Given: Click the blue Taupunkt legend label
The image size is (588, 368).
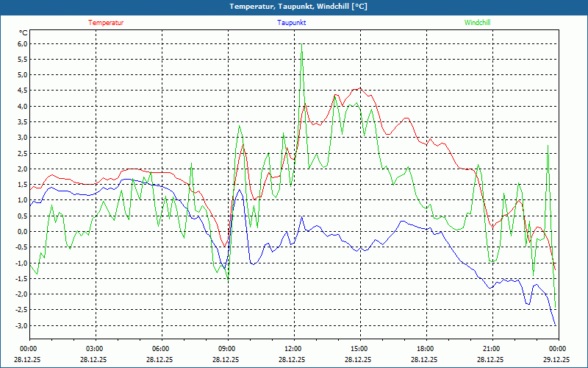Looking at the screenshot, I should [292, 23].
